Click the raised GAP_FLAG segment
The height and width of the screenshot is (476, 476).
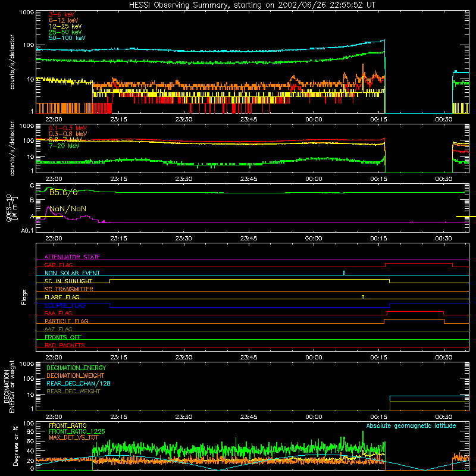click(419, 264)
